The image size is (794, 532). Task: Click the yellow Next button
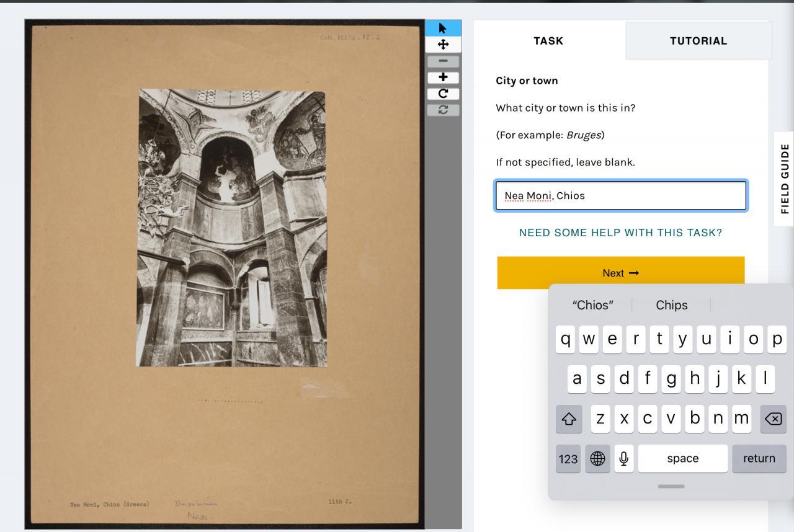point(620,273)
